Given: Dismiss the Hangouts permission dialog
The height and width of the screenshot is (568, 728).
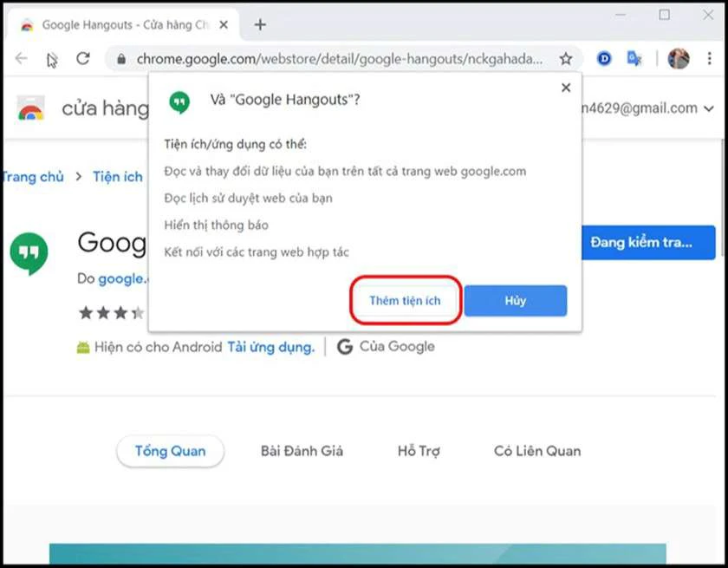Looking at the screenshot, I should 565,88.
